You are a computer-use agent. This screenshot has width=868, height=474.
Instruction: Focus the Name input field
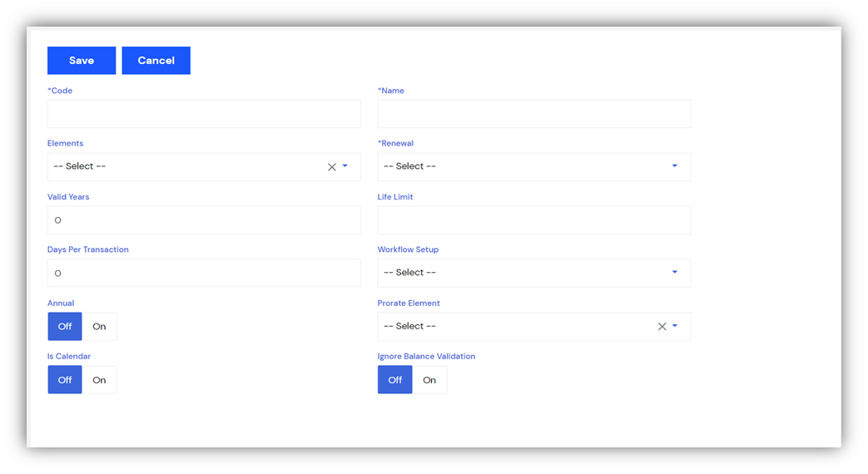(x=533, y=114)
